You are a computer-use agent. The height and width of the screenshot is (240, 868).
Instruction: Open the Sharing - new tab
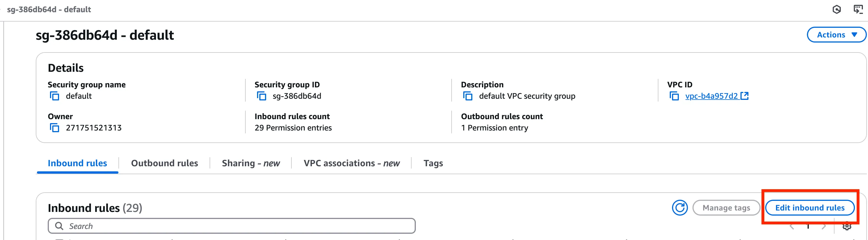point(251,163)
